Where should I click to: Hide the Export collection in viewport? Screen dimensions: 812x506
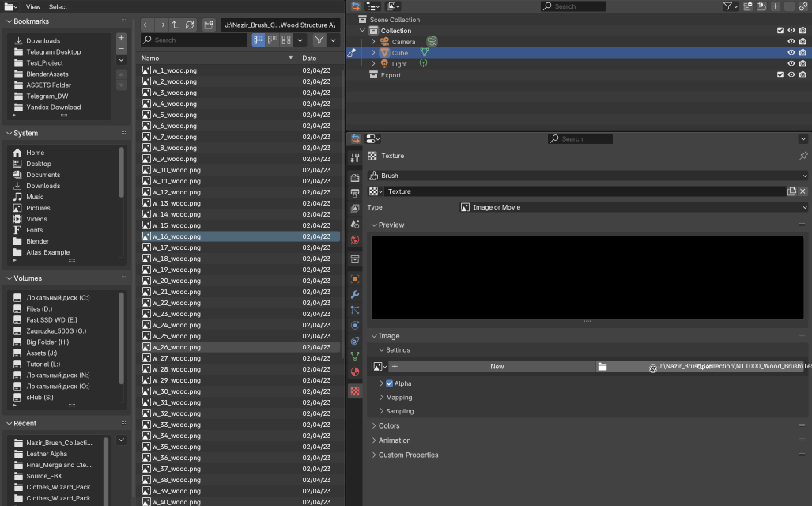(791, 74)
